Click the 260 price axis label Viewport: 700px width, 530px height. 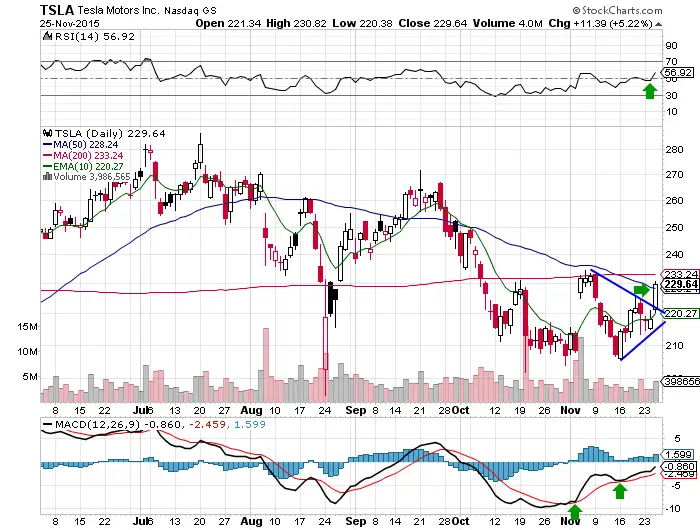coord(674,200)
